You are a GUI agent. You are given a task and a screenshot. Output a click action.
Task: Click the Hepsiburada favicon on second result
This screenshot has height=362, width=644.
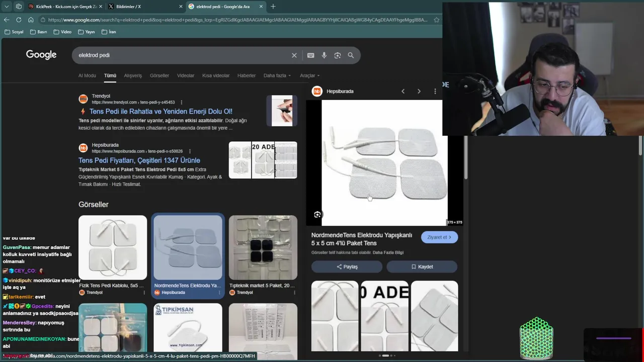click(x=83, y=148)
